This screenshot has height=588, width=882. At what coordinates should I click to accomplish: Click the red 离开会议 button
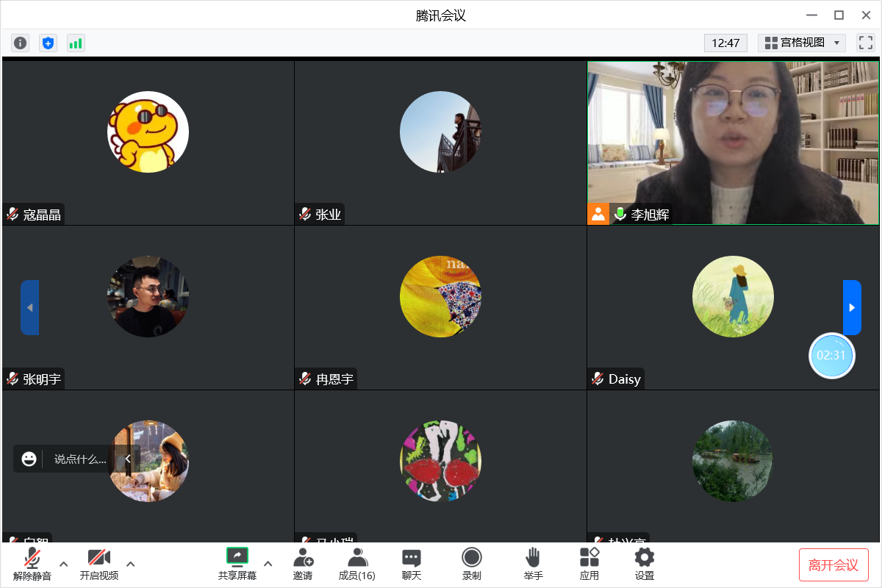[833, 565]
